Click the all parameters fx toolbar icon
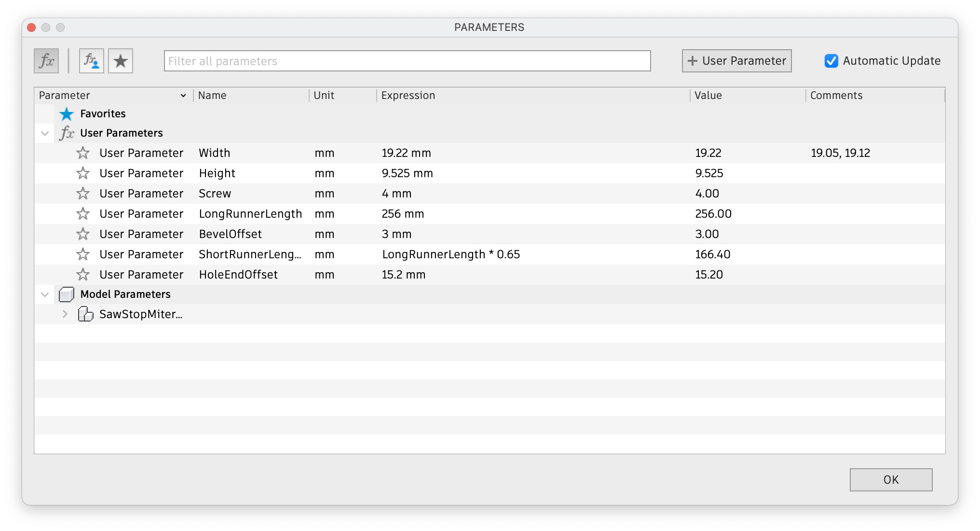Screen dimensions: 980x531 click(46, 61)
